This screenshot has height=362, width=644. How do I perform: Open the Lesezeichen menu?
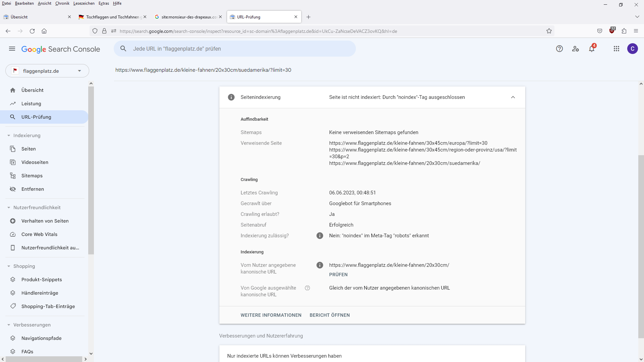tap(84, 3)
